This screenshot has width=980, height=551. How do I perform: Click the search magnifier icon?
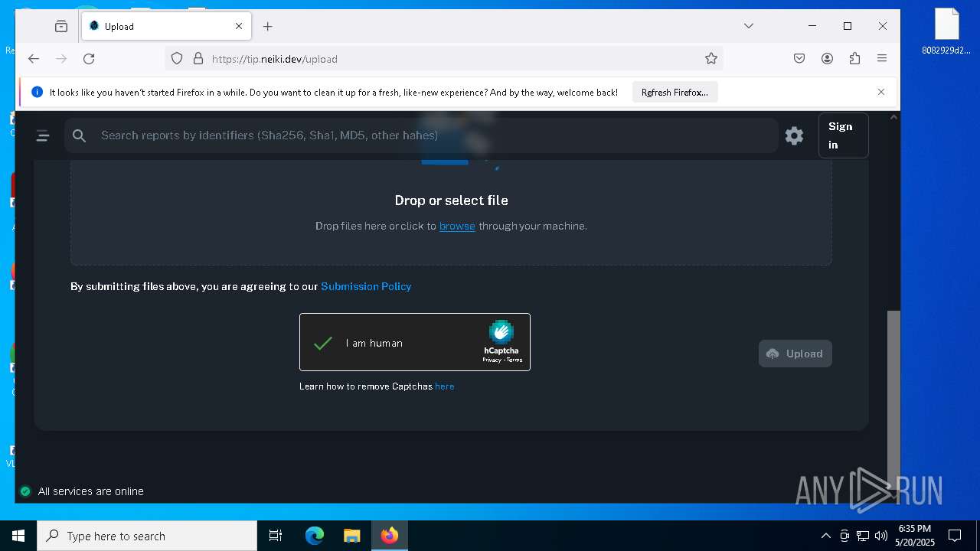[79, 135]
